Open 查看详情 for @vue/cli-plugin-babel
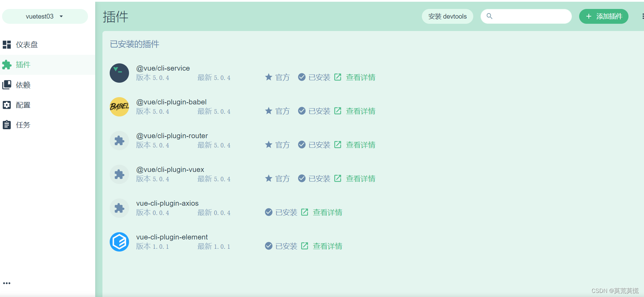The width and height of the screenshot is (644, 297). pos(360,111)
